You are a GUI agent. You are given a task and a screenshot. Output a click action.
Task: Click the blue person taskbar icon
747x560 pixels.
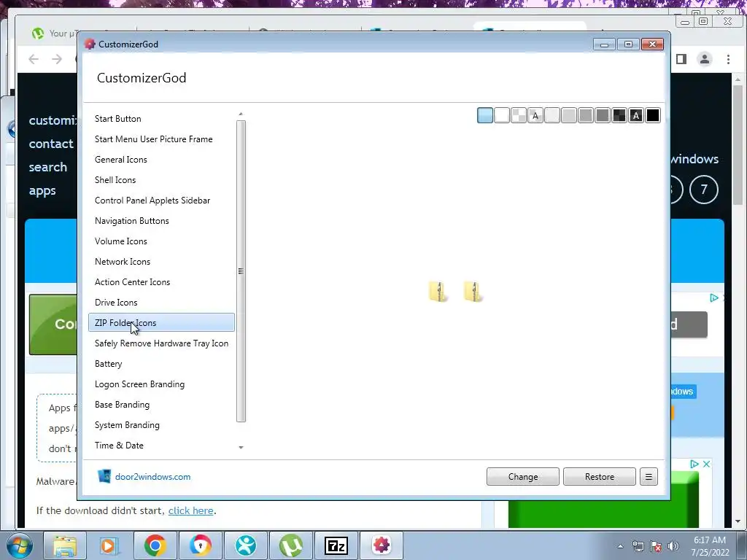click(x=245, y=545)
